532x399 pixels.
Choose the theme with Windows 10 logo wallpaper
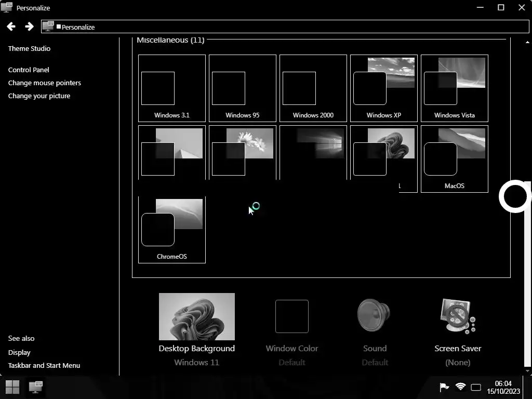313,153
